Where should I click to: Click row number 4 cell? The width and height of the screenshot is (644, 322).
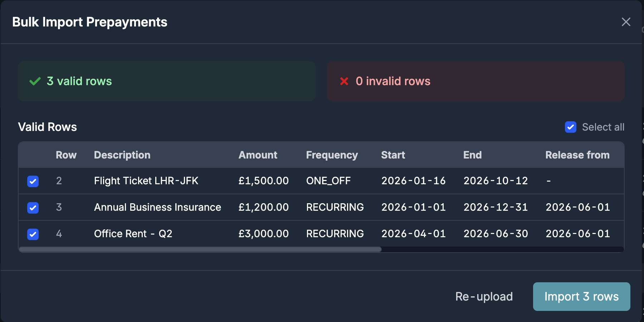(59, 234)
